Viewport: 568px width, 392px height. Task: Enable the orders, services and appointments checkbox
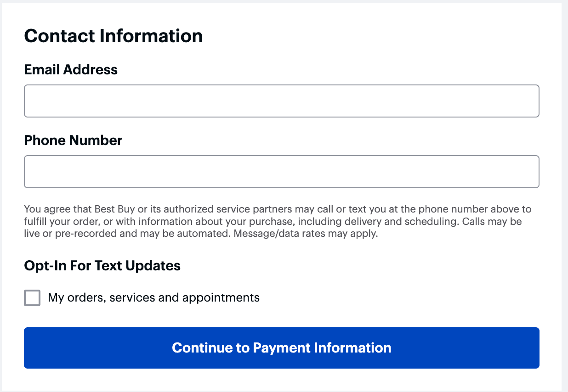pos(32,297)
